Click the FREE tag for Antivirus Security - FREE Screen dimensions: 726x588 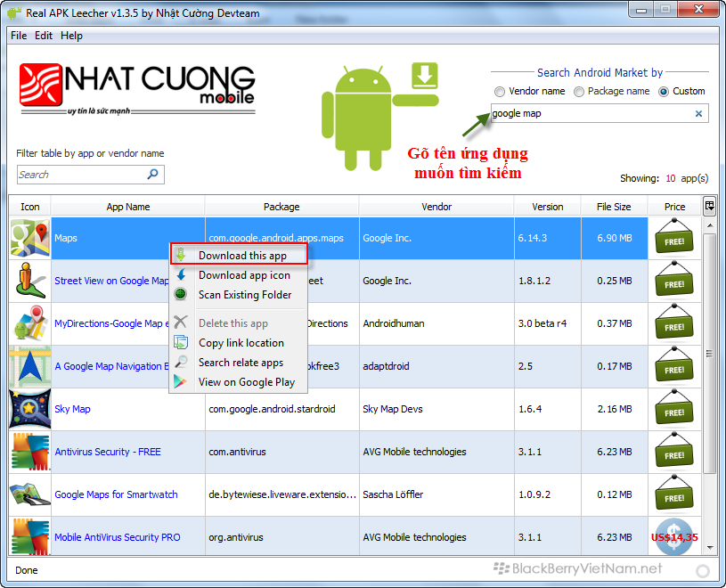click(674, 451)
